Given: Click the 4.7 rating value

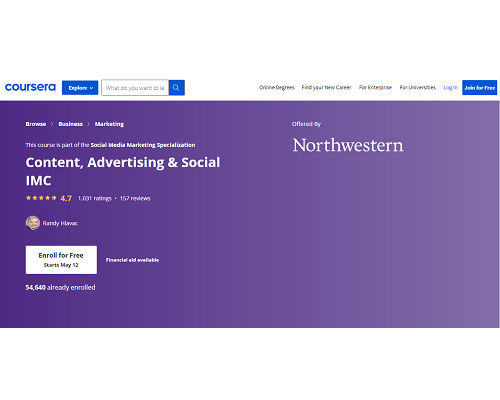Looking at the screenshot, I should (66, 198).
